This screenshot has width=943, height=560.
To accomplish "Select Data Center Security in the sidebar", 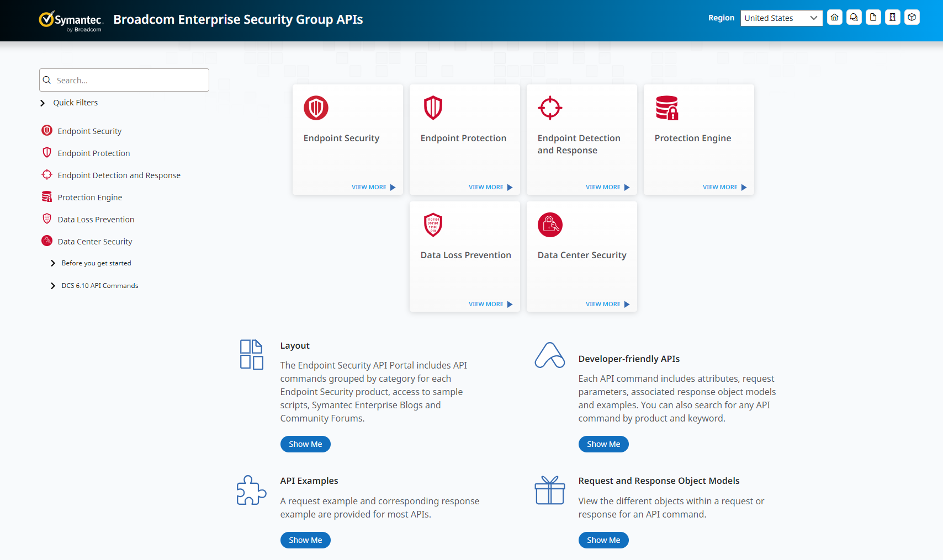I will tap(95, 242).
